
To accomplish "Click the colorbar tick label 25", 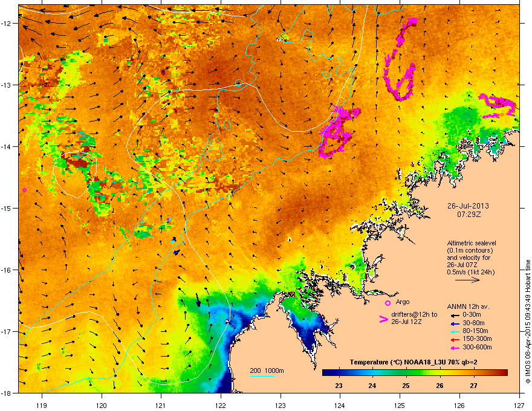I will pos(406,386).
